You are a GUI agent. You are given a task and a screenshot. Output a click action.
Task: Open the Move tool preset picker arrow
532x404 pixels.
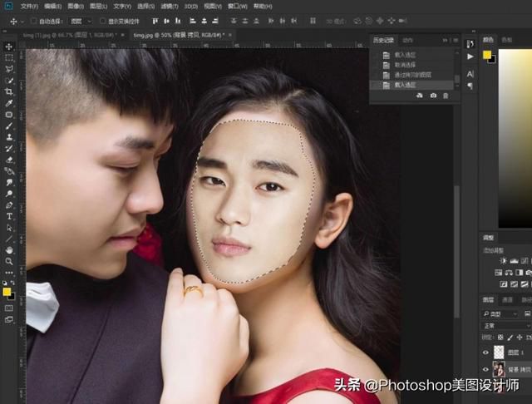point(22,22)
